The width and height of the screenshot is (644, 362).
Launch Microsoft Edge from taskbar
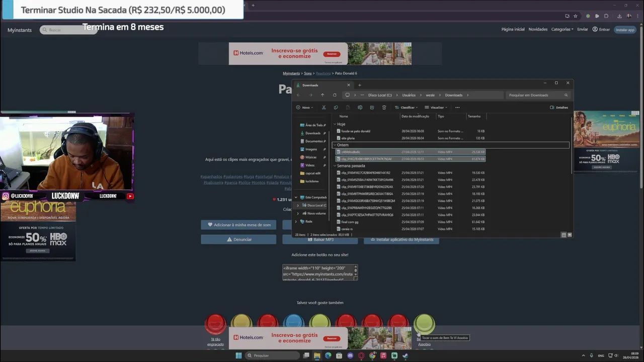click(x=328, y=355)
